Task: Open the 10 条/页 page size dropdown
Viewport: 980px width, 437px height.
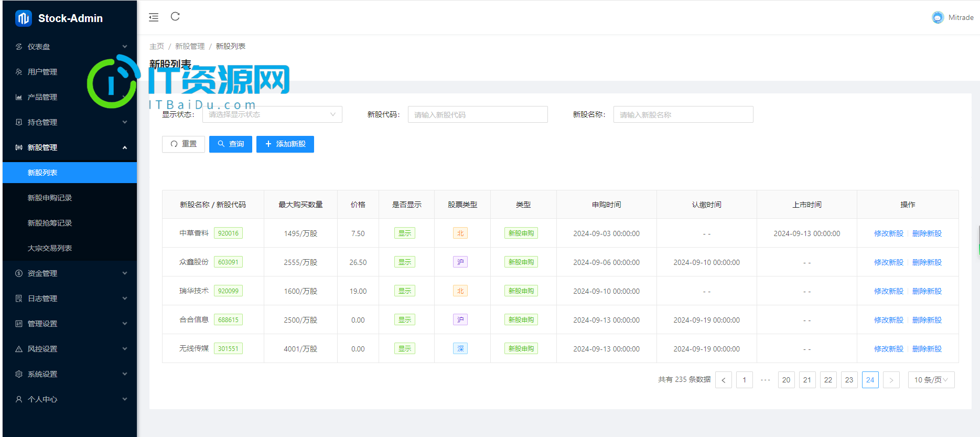Action: tap(931, 380)
